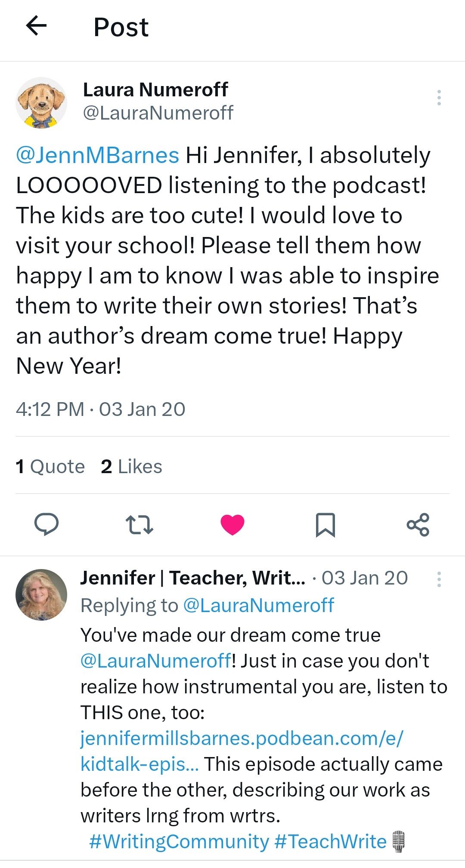The height and width of the screenshot is (868, 465).
Task: Open Jennifer | Teacher, Writ... profile name
Action: [x=193, y=578]
